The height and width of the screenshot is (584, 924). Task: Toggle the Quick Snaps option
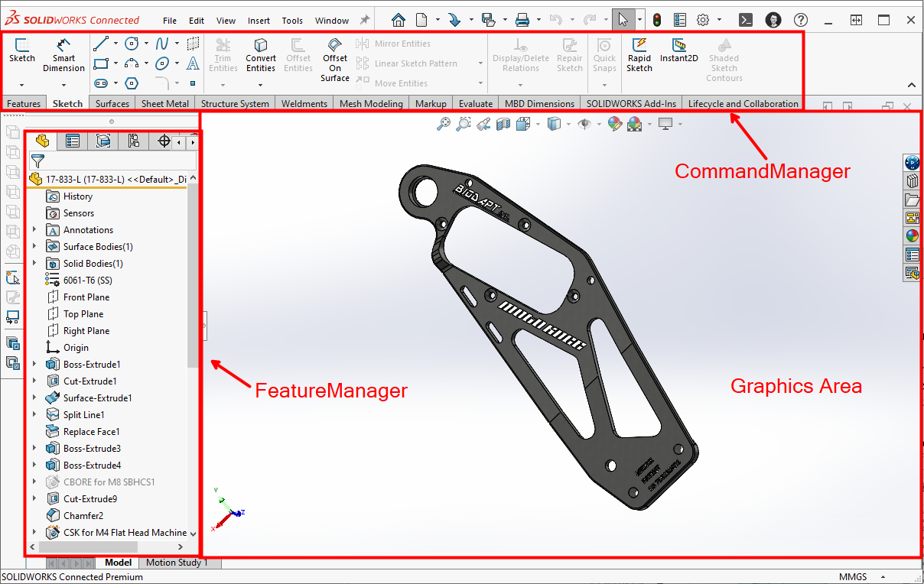604,54
